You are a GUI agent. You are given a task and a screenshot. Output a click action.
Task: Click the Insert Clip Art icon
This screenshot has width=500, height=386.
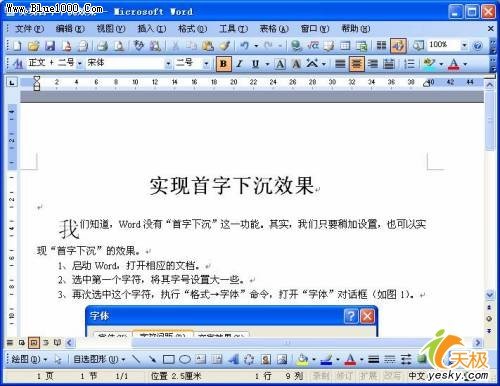tap(266, 359)
